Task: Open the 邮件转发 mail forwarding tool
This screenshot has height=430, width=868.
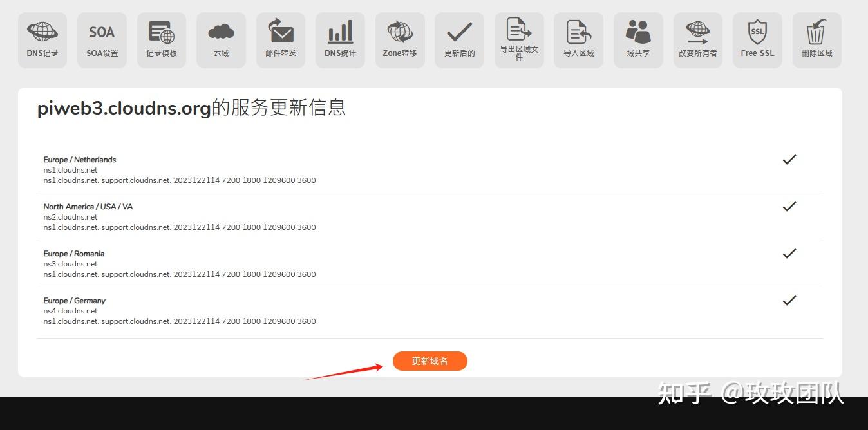Action: coord(280,39)
